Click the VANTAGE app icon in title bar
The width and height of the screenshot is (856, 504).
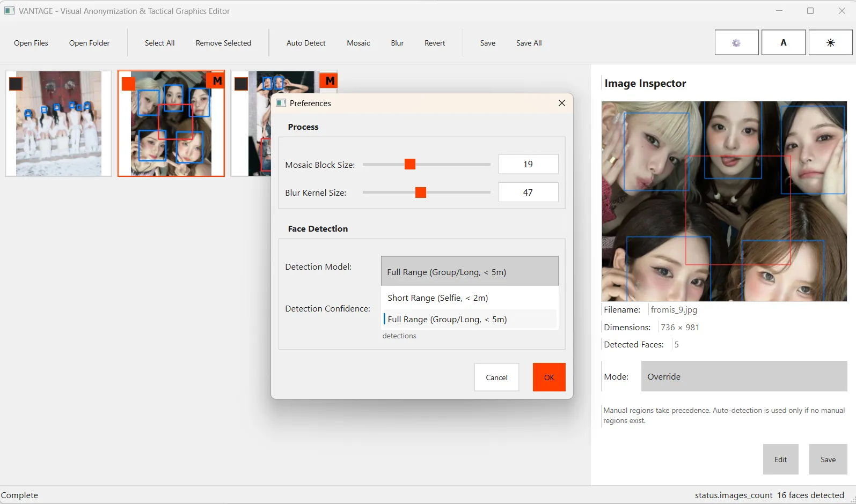(10, 11)
